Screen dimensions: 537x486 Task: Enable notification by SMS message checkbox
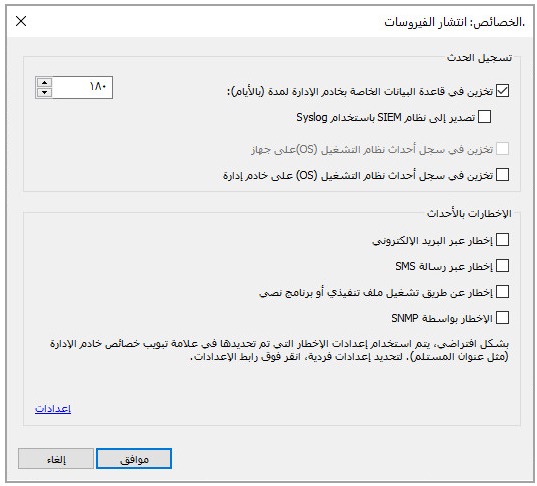pos(502,266)
